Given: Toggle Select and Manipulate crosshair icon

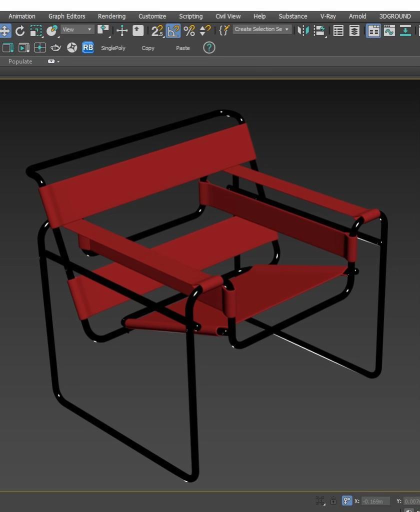Looking at the screenshot, I should 122,31.
